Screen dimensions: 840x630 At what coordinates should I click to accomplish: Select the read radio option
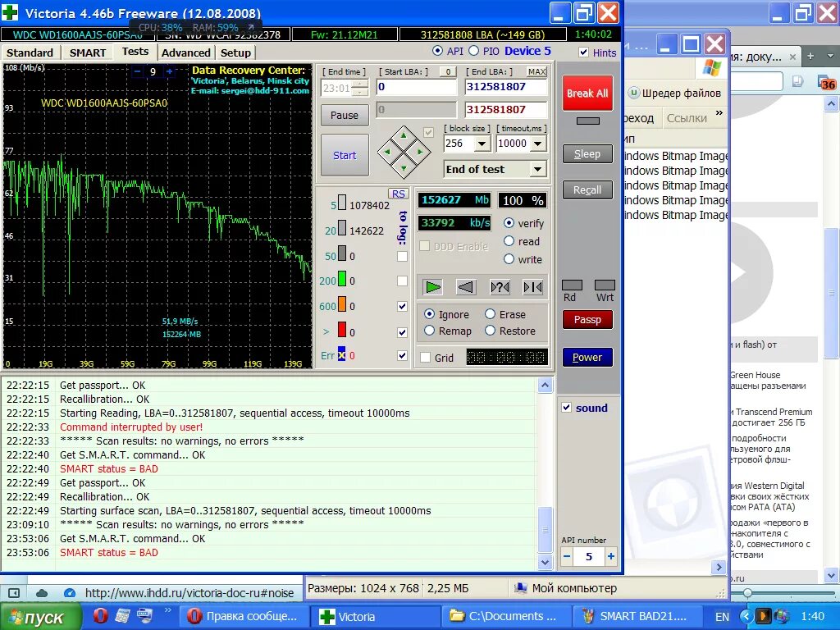[x=509, y=241]
